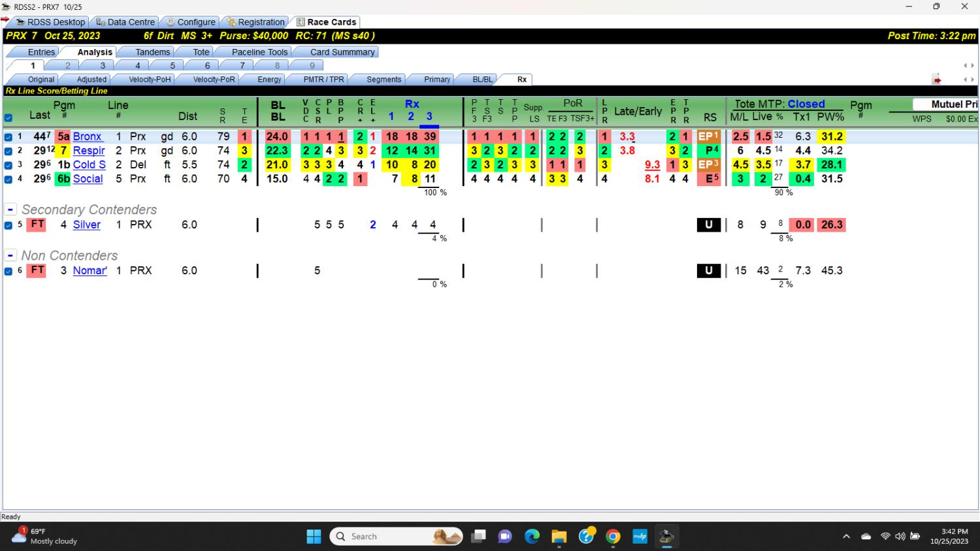Click the red arrow icon near subtabs
The height and width of the screenshot is (551, 980).
937,80
